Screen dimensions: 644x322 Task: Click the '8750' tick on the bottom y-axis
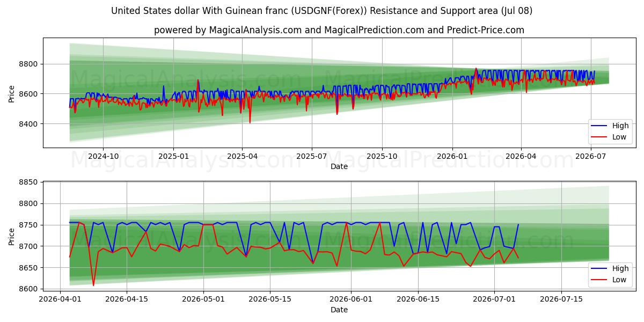(x=28, y=225)
